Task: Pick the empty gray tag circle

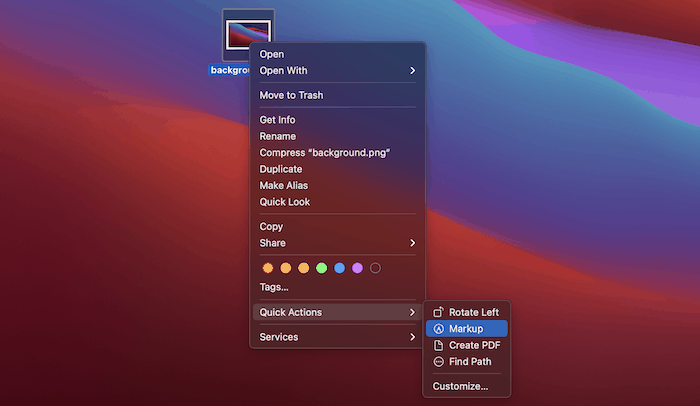Action: (375, 268)
